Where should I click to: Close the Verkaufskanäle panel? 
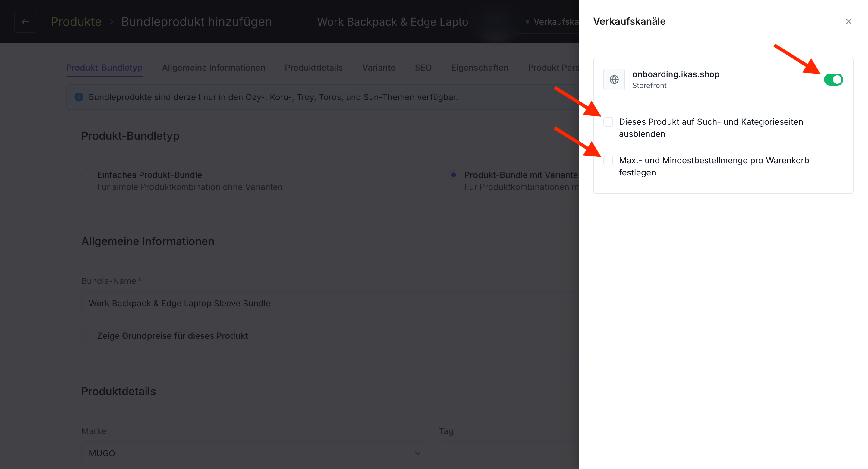pyautogui.click(x=848, y=22)
